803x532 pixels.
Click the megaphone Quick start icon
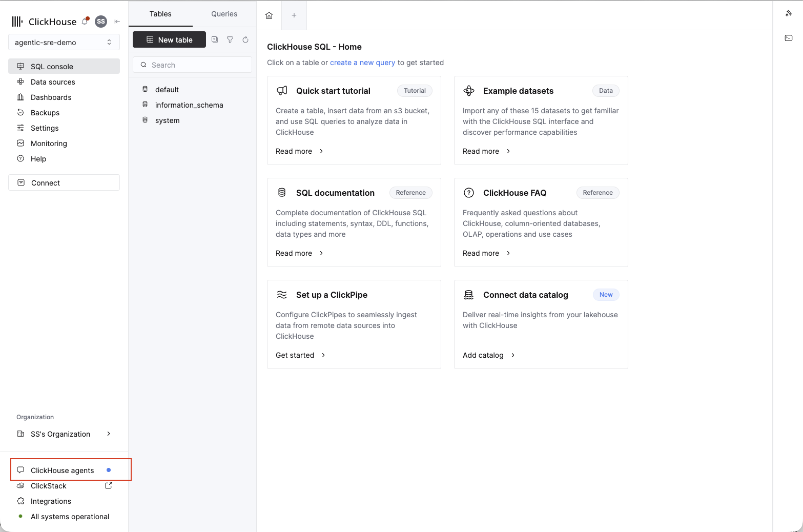(282, 91)
